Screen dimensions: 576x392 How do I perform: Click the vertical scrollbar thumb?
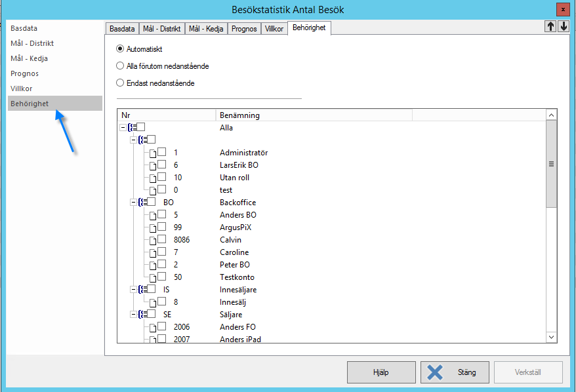point(551,164)
